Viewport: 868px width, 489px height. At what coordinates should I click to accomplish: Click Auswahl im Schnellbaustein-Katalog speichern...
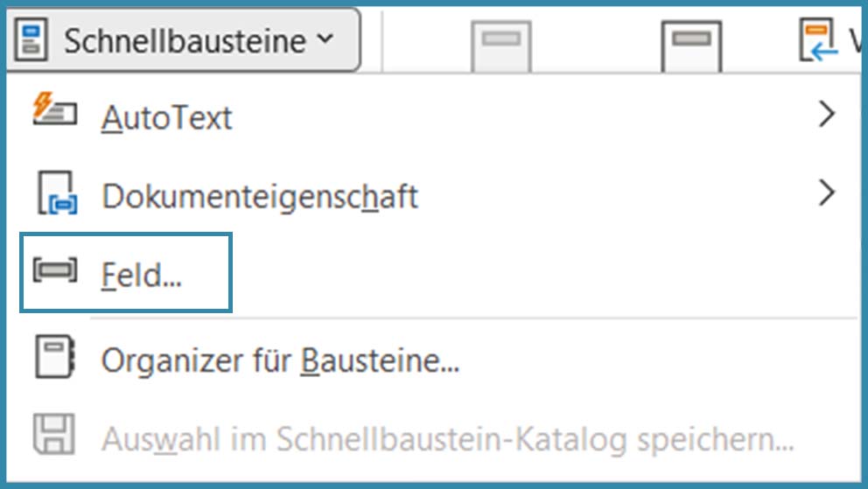447,439
